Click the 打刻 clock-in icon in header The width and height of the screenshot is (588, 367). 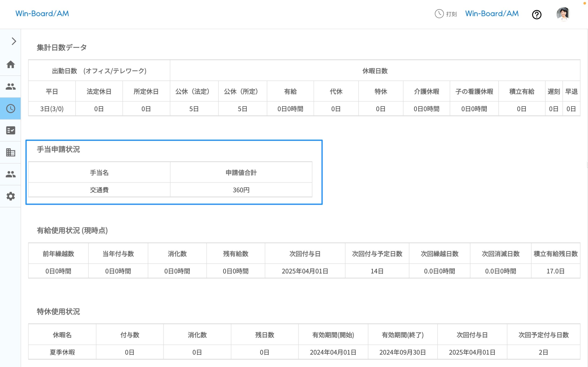click(x=439, y=14)
